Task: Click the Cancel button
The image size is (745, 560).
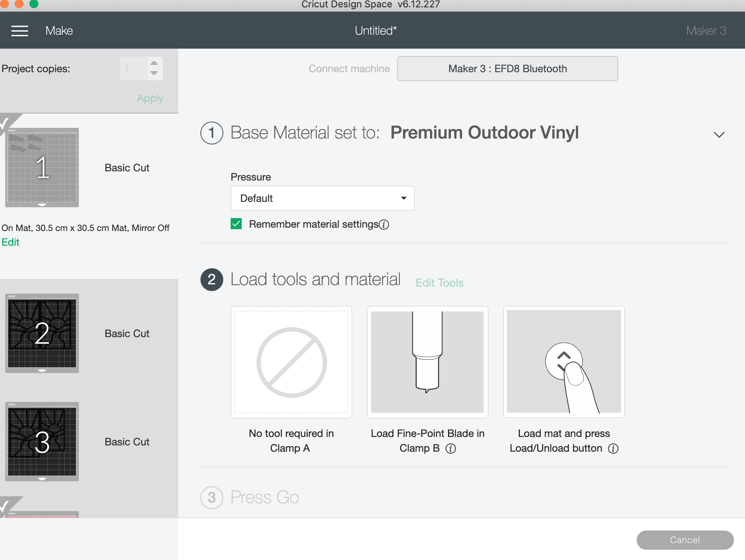Action: (x=685, y=540)
